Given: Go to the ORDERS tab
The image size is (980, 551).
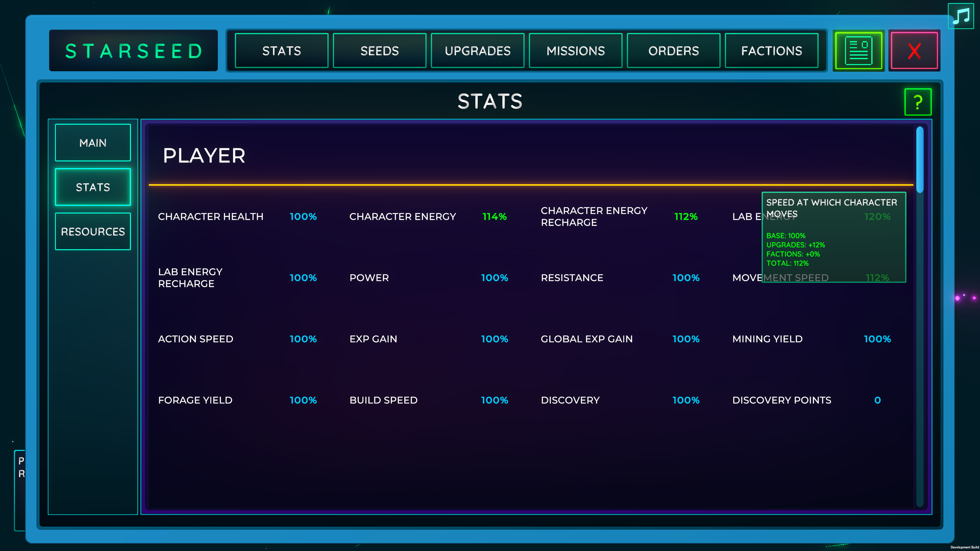Looking at the screenshot, I should [673, 51].
